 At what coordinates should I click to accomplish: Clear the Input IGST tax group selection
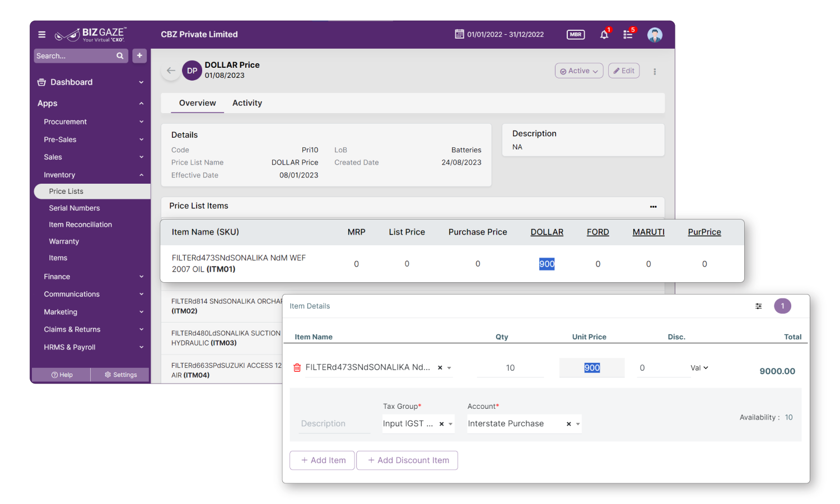[442, 424]
